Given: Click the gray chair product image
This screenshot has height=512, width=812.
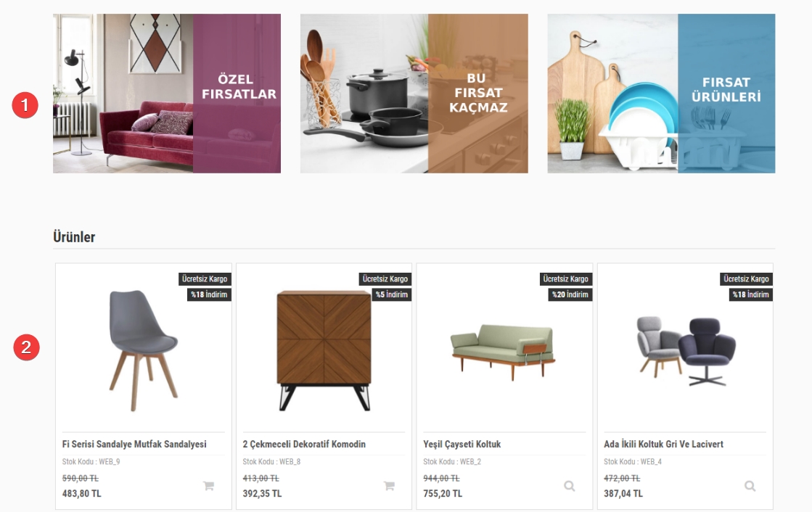Looking at the screenshot, I should click(143, 350).
